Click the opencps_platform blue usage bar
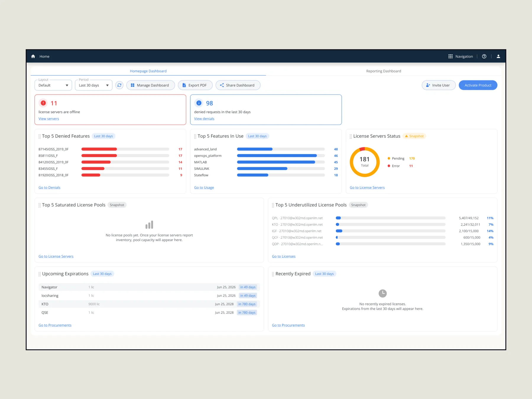Image resolution: width=532 pixels, height=399 pixels. pyautogui.click(x=277, y=156)
